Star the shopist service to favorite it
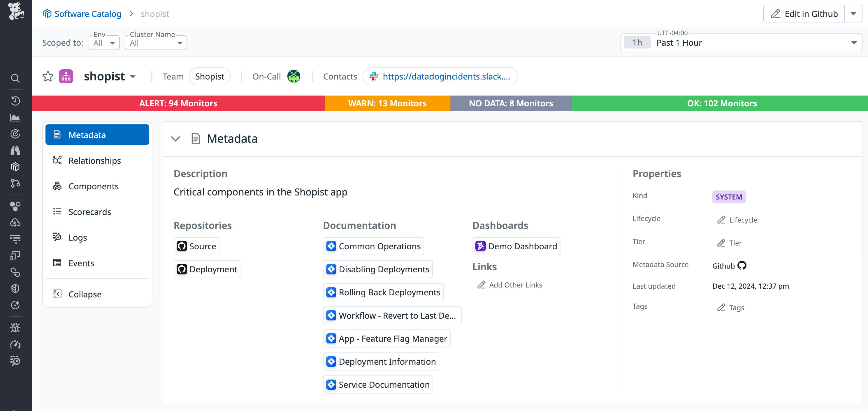 tap(48, 76)
